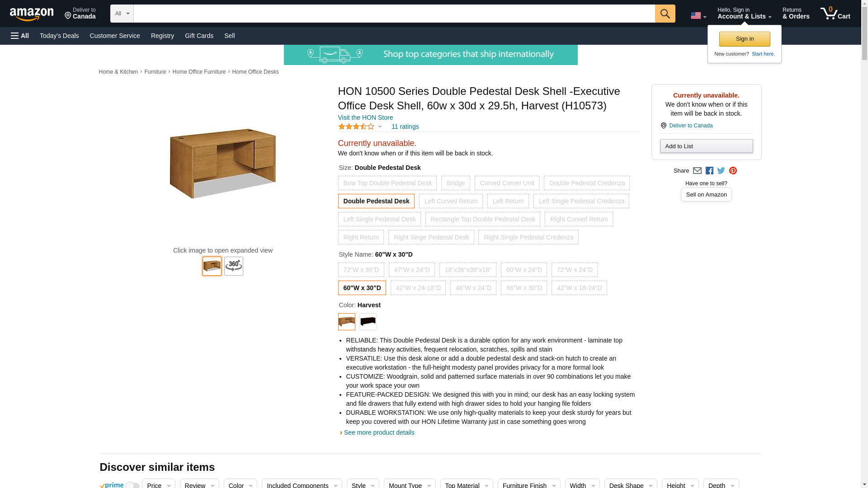
Task: Open the 360 degree view thumbnail
Action: coord(234,266)
